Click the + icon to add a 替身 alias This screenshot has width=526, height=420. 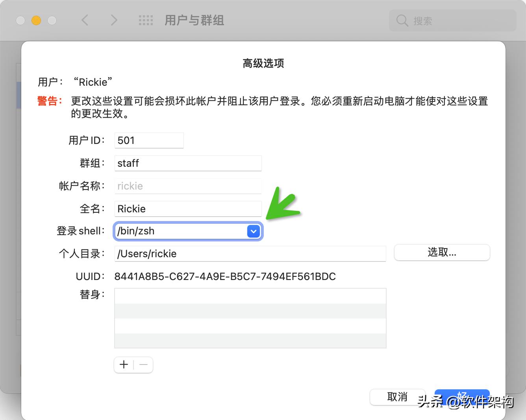123,365
